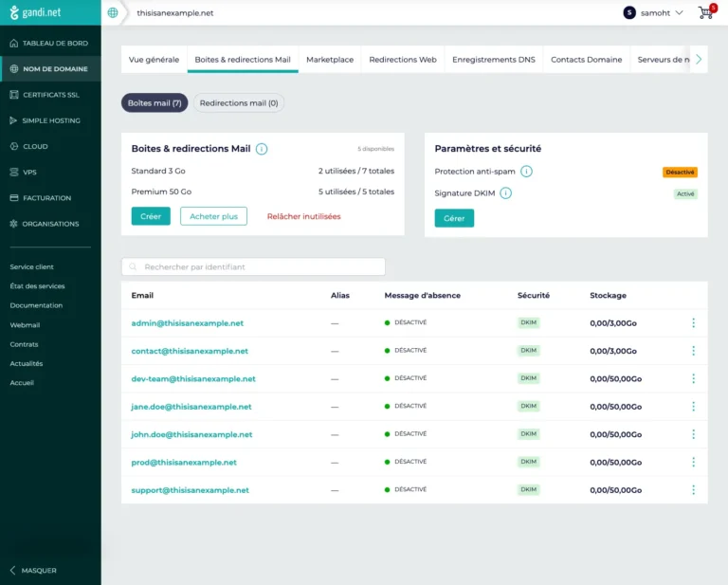Open Contrats link in sidebar
728x585 pixels.
[24, 344]
